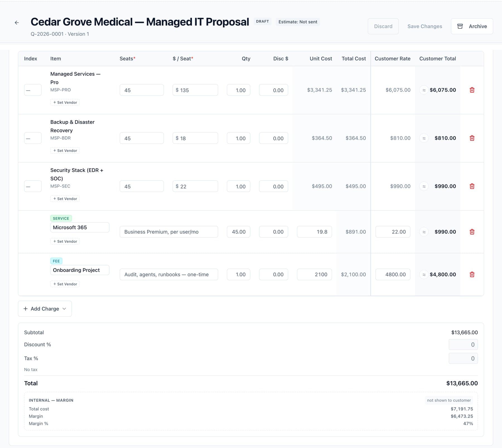Click the ≈ icon in Microsoft 365 row

tap(424, 232)
